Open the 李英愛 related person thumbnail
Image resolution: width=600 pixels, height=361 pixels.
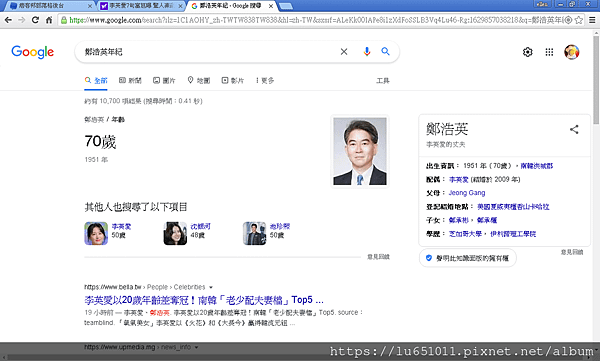(x=96, y=233)
